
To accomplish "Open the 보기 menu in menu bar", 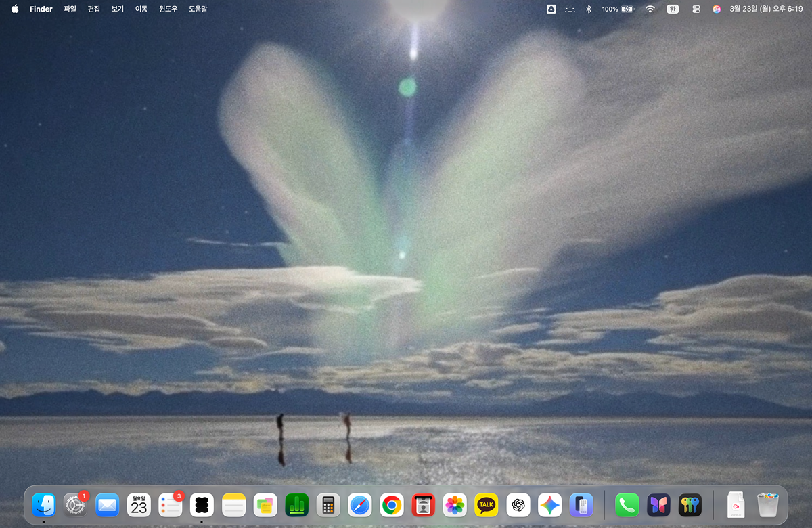I will pyautogui.click(x=118, y=9).
